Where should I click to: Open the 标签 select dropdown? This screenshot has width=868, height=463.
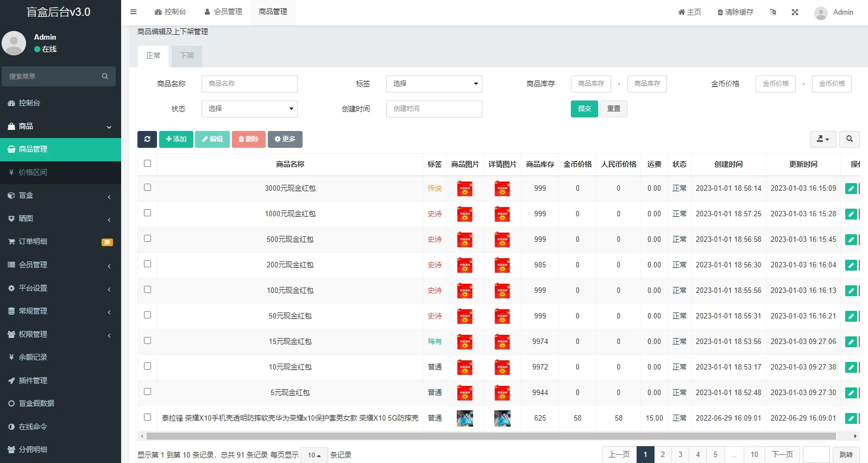pos(433,84)
